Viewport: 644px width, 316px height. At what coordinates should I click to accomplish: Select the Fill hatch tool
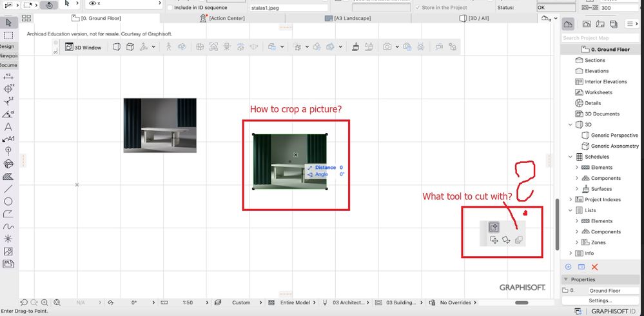click(x=8, y=176)
